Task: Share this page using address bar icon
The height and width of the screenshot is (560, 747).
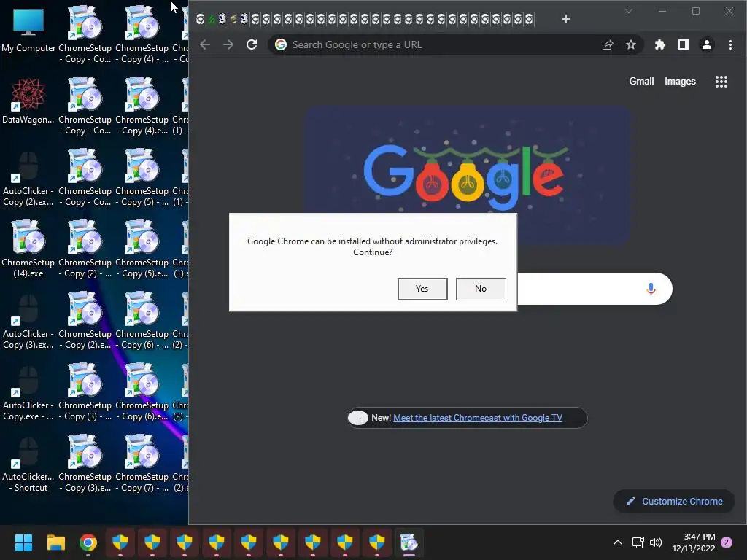Action: [608, 44]
